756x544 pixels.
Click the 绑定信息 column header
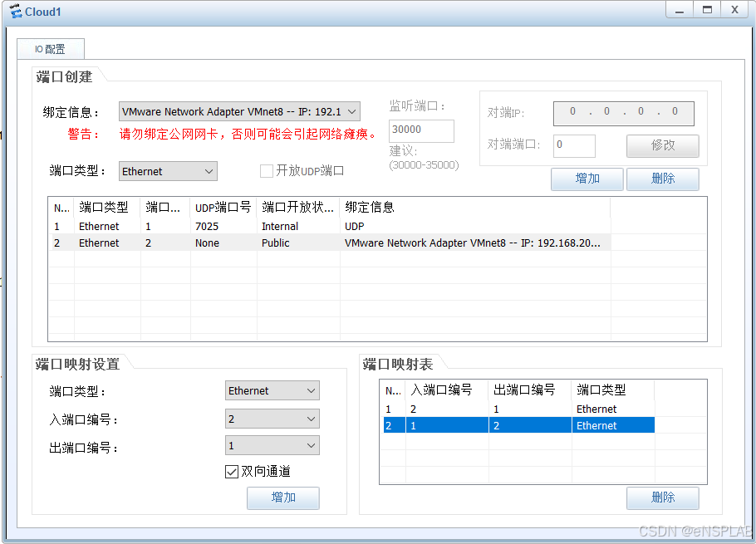[x=475, y=208]
